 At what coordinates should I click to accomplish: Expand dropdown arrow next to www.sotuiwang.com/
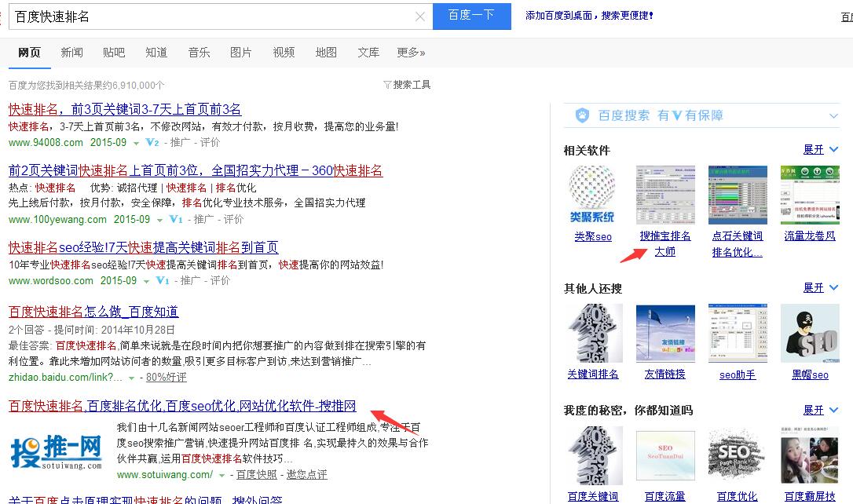(222, 476)
